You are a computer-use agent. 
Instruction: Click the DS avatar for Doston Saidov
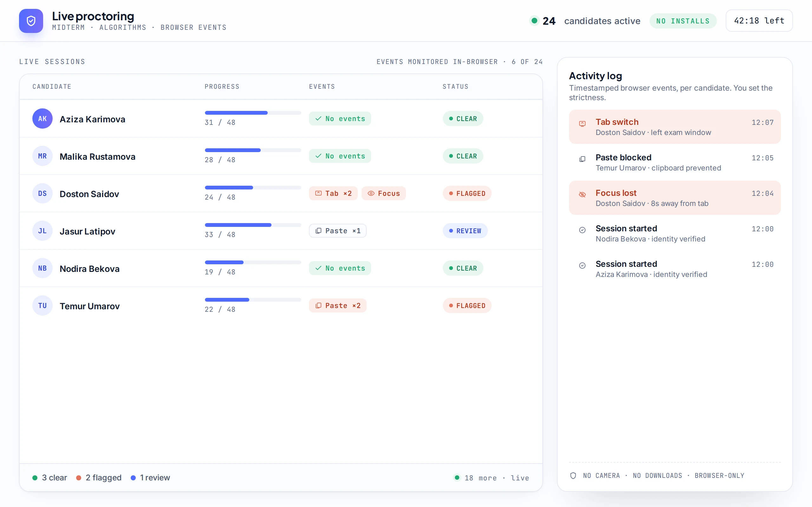click(x=42, y=194)
